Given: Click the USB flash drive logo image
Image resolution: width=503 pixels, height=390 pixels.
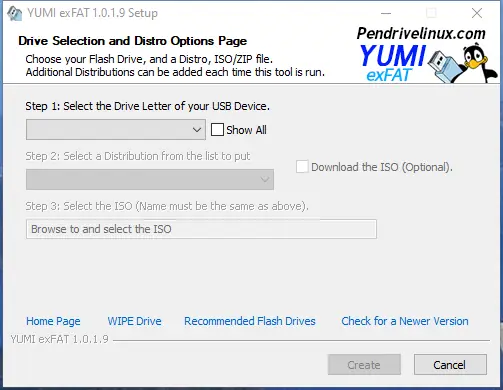Looking at the screenshot, I should tap(444, 65).
